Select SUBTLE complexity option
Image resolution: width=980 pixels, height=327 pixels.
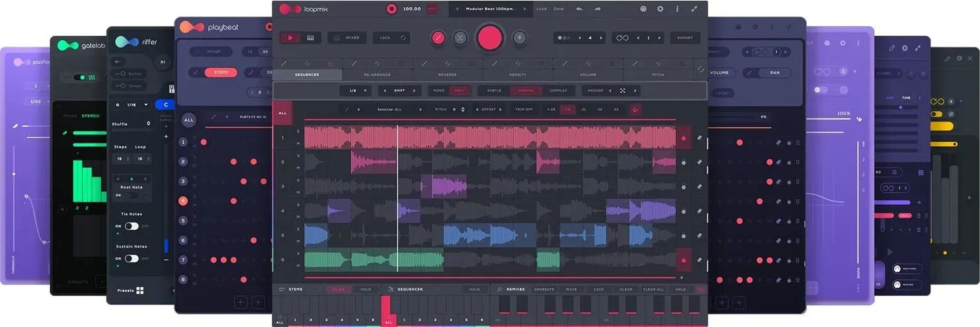[x=494, y=91]
